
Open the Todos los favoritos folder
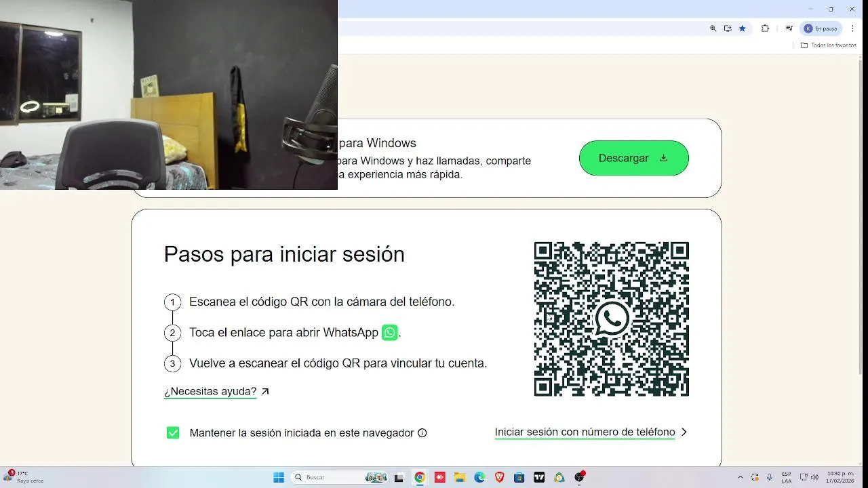[x=829, y=45]
